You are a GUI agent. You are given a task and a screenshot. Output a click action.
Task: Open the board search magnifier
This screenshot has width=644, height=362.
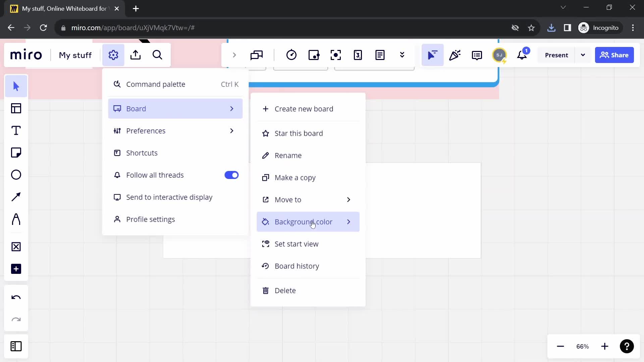[157, 55]
